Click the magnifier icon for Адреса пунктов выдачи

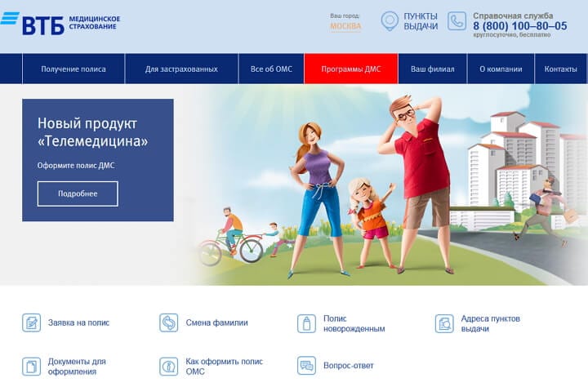[x=444, y=323]
